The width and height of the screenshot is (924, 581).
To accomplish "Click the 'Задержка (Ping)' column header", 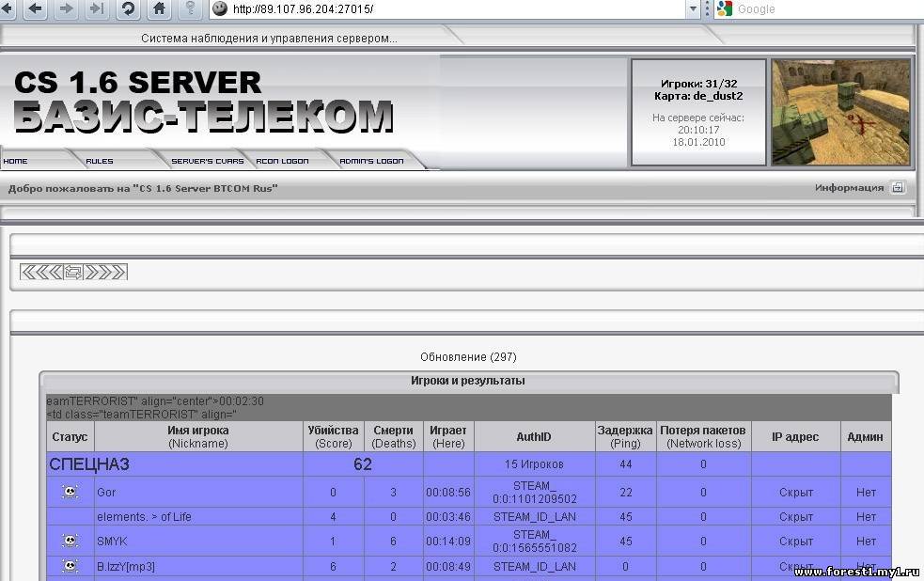I will point(625,436).
